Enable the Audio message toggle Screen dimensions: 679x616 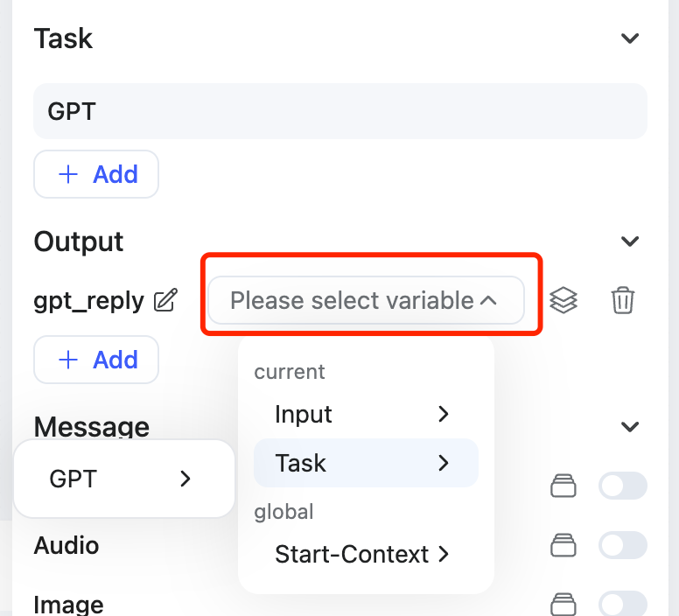(622, 546)
